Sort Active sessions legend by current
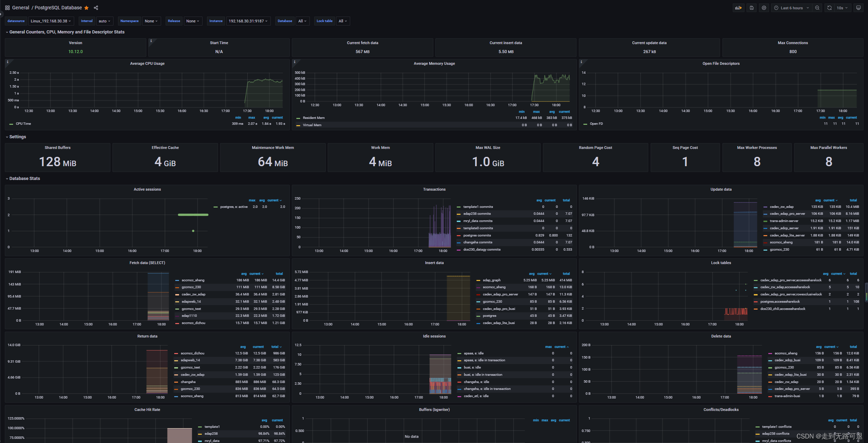 274,200
